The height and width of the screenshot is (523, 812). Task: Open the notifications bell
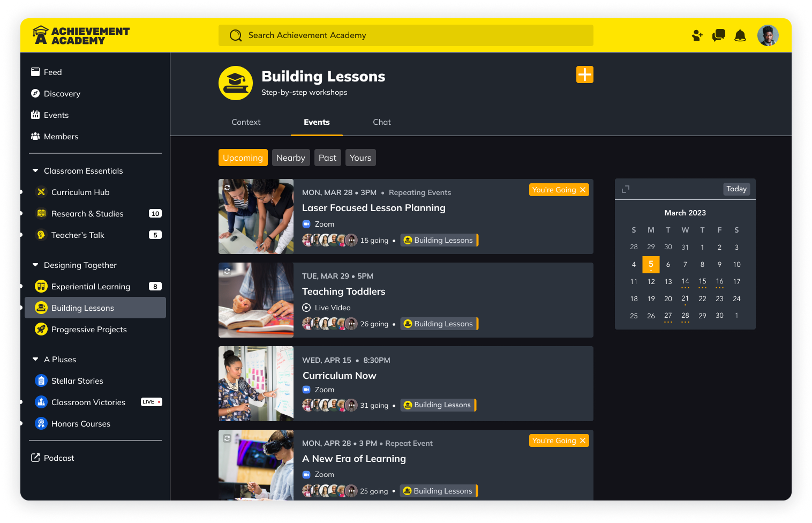tap(740, 35)
